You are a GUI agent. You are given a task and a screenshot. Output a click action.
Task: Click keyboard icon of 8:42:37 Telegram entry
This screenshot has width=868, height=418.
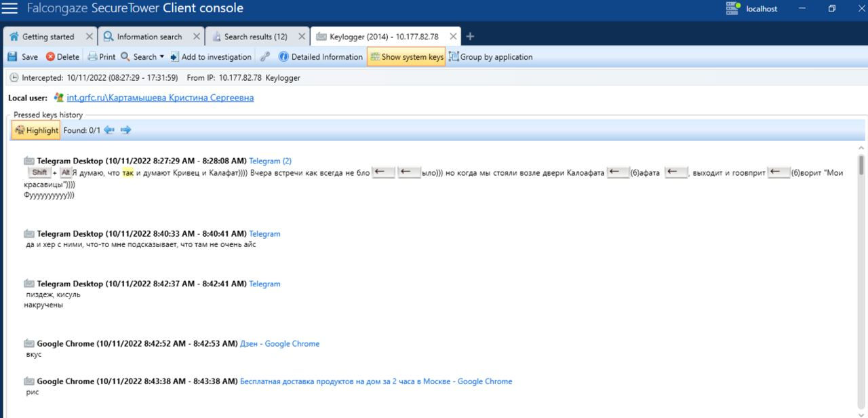click(x=28, y=284)
